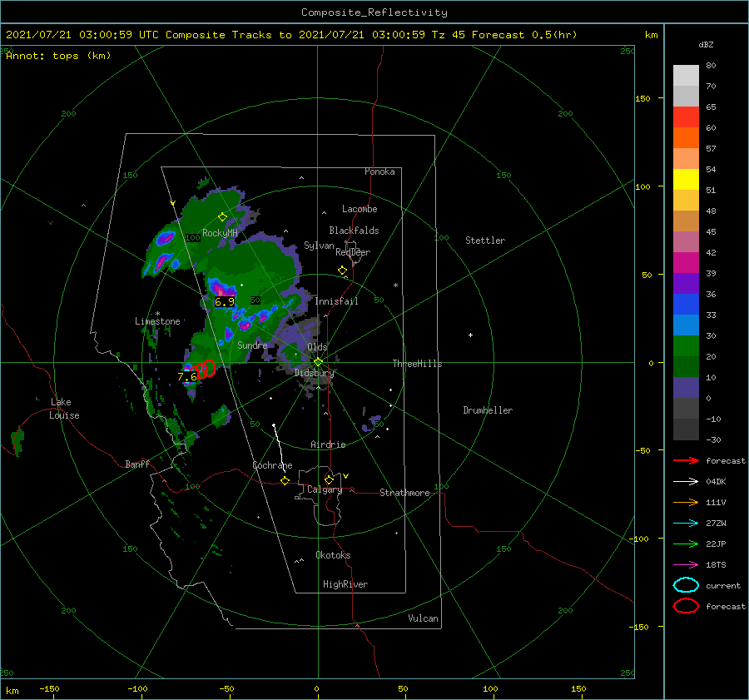Viewport: 749px width, 700px height.
Task: Pick the slate purple swatch below 10 dBZ
Action: click(686, 388)
